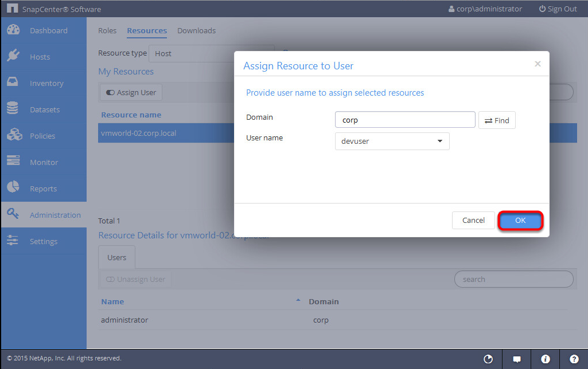Click the Reports pie chart icon
This screenshot has width=588, height=369.
[x=13, y=187]
